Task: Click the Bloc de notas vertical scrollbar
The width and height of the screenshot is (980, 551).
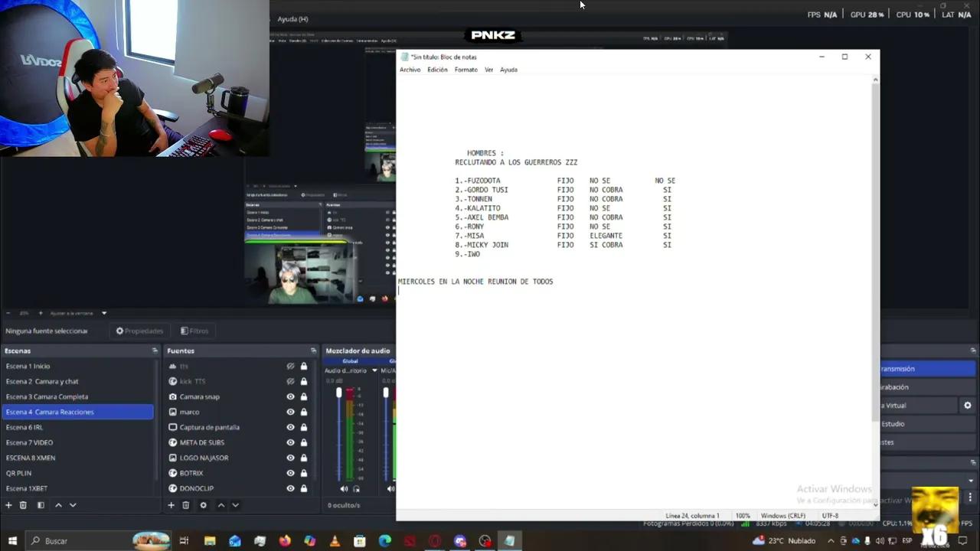Action: 876,253
